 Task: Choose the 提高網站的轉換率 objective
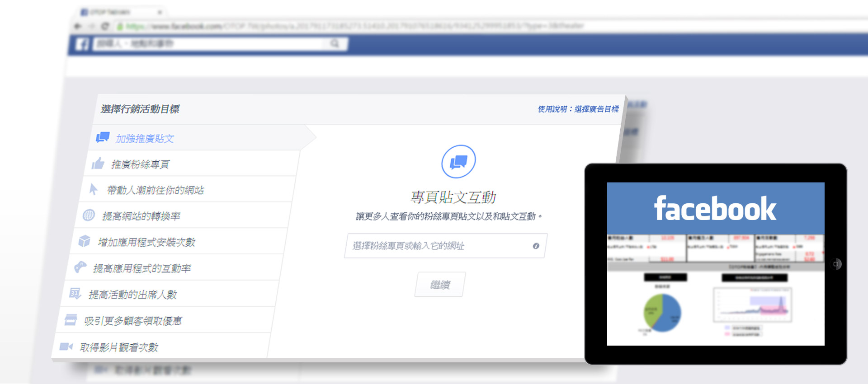(x=141, y=216)
